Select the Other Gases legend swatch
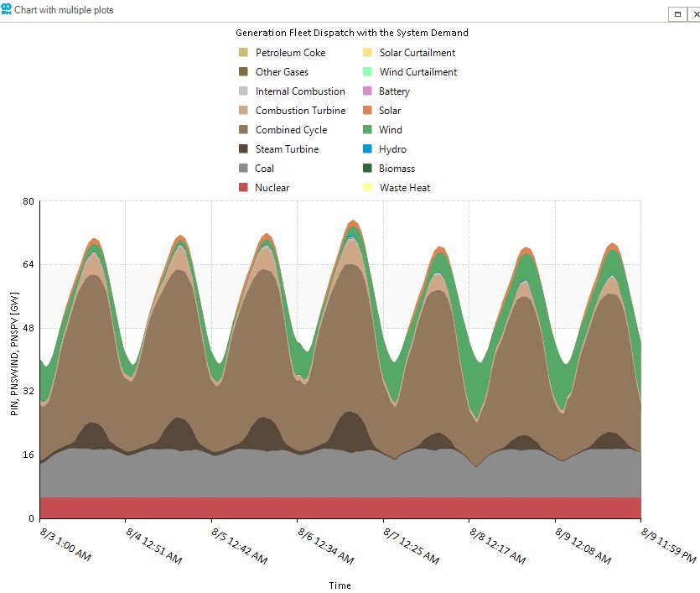 pyautogui.click(x=243, y=72)
